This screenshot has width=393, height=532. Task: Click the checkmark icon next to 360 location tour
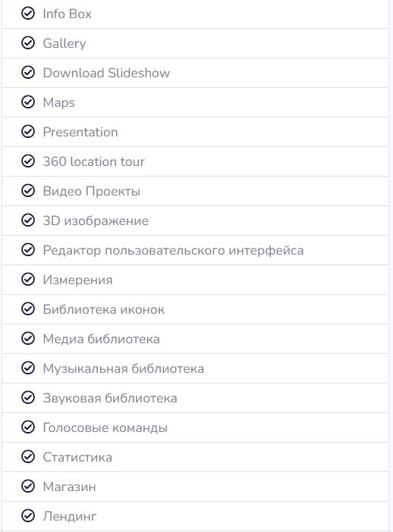[x=28, y=161]
